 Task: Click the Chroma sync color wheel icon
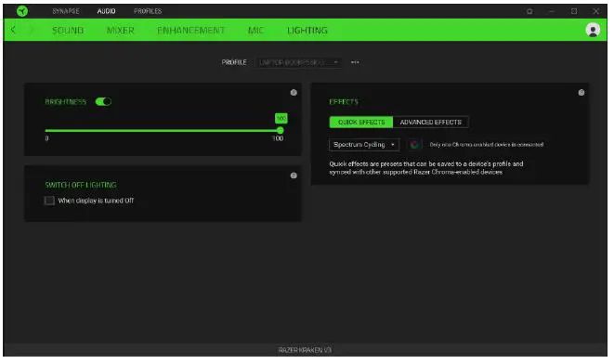tap(414, 145)
